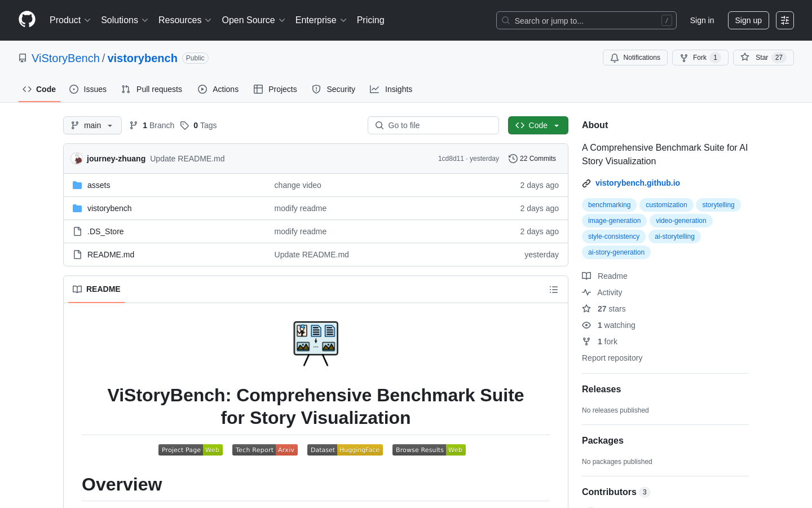Click the vistorybench folder icon
Viewport: 812px width, 508px height.
click(x=77, y=208)
